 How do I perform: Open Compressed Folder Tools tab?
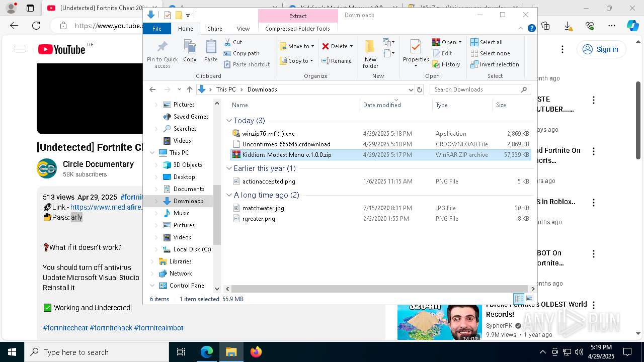(x=297, y=29)
